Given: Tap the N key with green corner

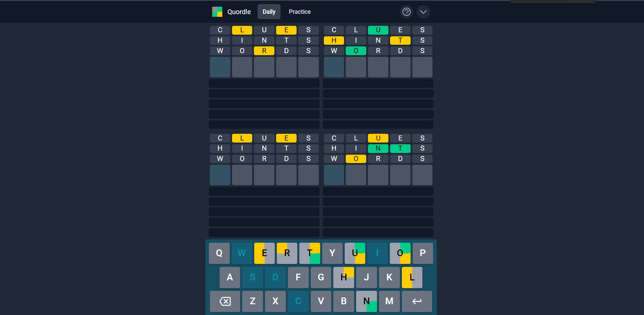Looking at the screenshot, I should 366,301.
